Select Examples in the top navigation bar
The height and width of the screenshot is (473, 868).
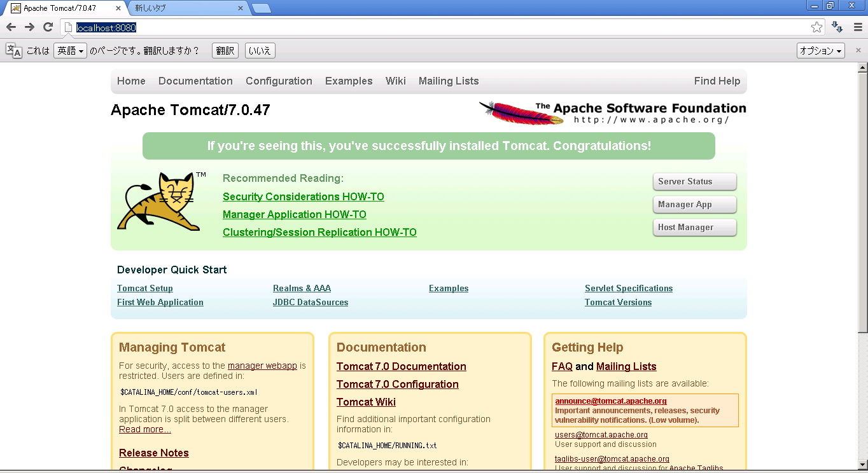pyautogui.click(x=348, y=81)
